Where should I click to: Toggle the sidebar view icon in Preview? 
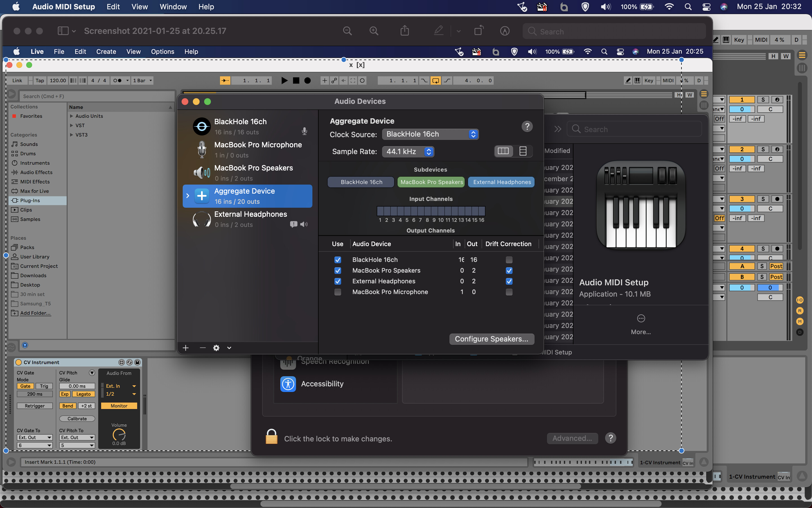click(x=63, y=31)
